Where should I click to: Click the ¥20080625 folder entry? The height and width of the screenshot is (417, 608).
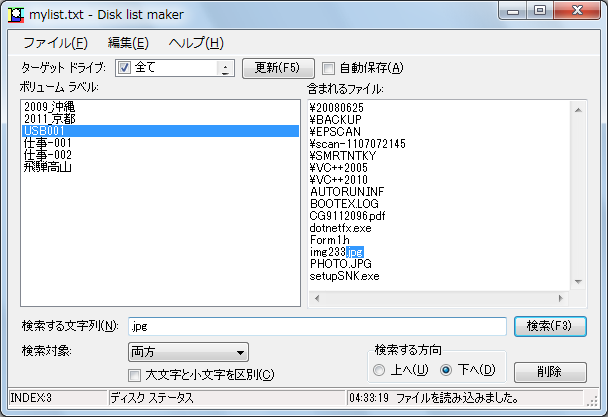pyautogui.click(x=337, y=107)
